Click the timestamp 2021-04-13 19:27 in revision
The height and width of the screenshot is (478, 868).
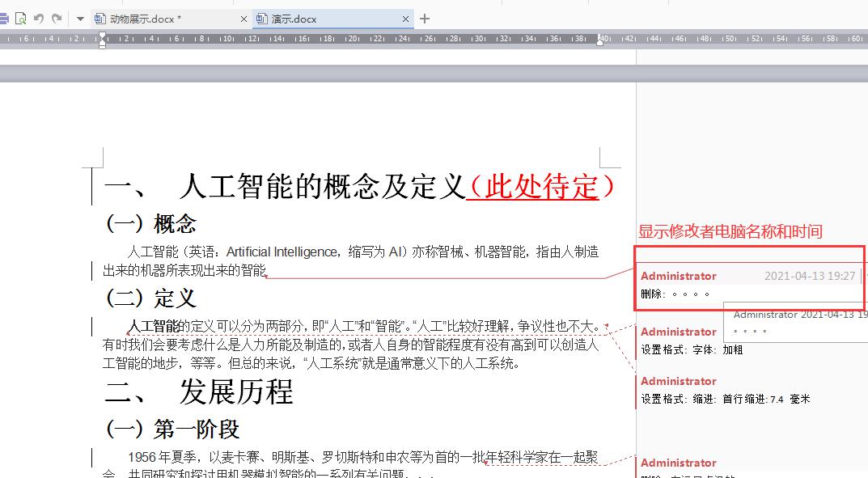tap(810, 276)
